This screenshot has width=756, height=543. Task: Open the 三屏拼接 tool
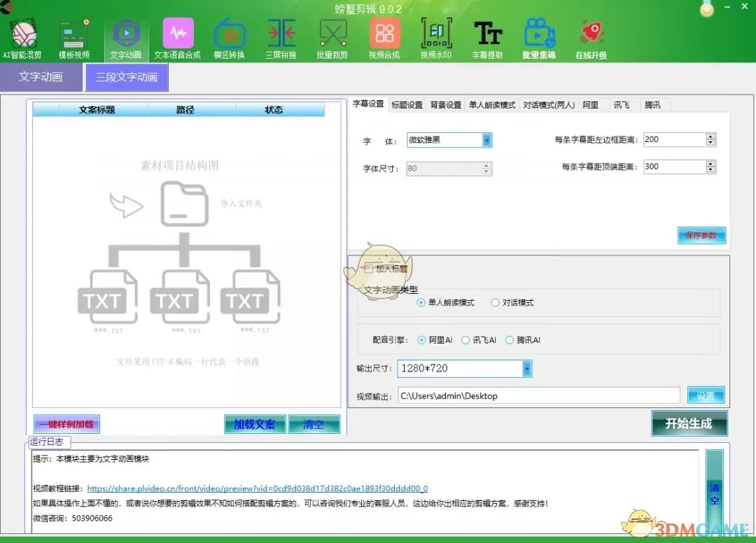tap(280, 35)
